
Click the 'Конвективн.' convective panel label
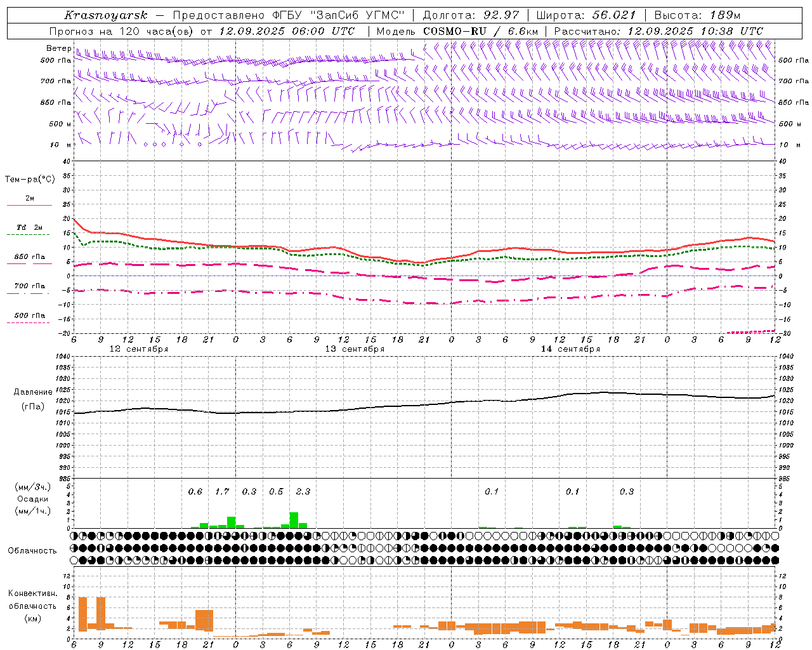pos(32,594)
